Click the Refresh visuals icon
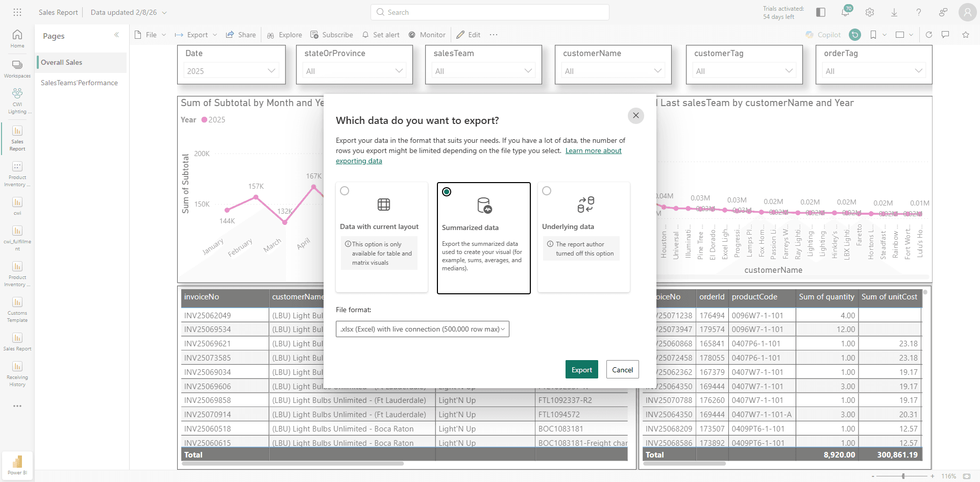 (x=929, y=35)
